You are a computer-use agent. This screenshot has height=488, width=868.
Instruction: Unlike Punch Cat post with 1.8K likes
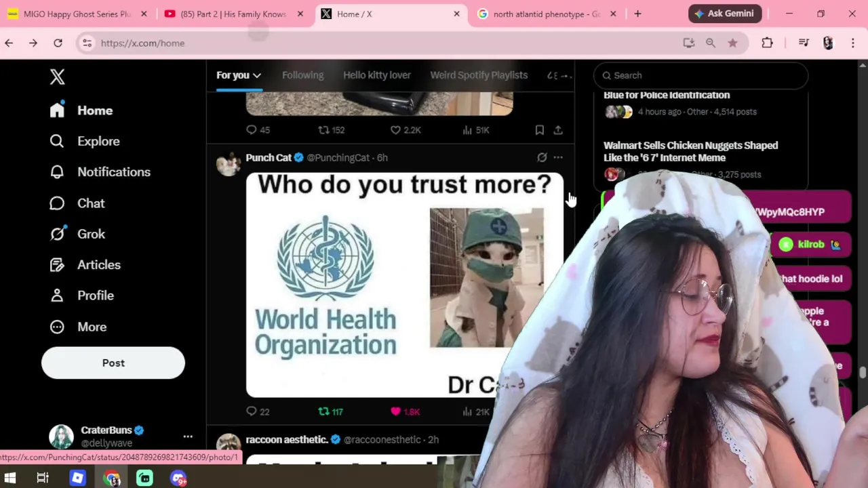406,411
